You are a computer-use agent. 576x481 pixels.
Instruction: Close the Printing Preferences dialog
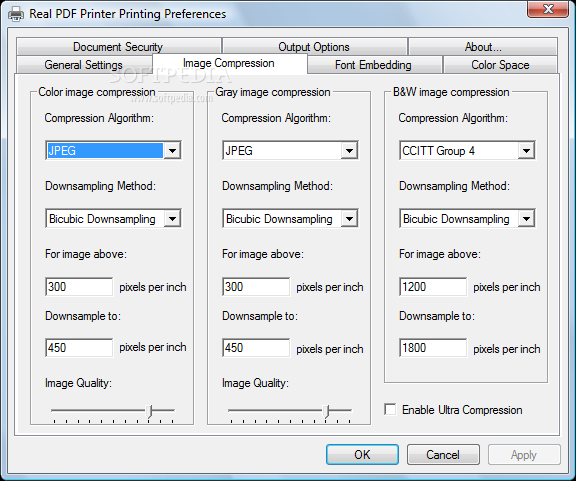coord(548,9)
